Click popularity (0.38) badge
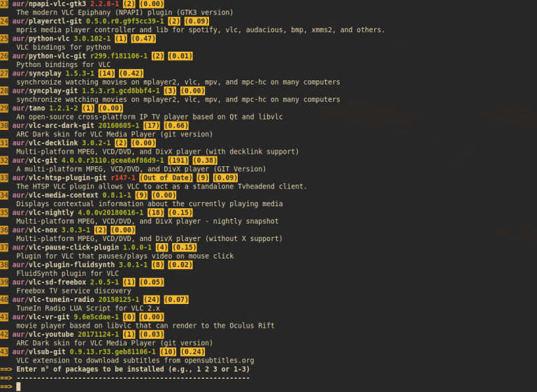Screen dimensions: 537x392 click(205, 161)
